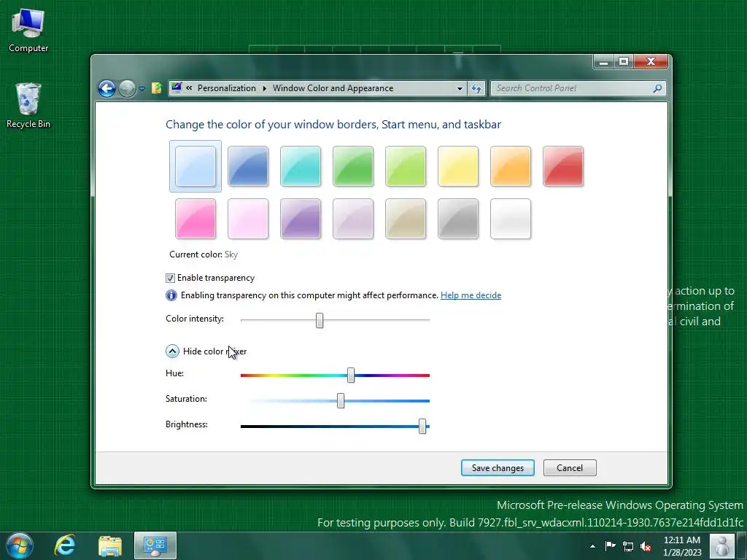This screenshot has height=560, width=747.
Task: Click the Hue slider thumb
Action: tap(351, 376)
